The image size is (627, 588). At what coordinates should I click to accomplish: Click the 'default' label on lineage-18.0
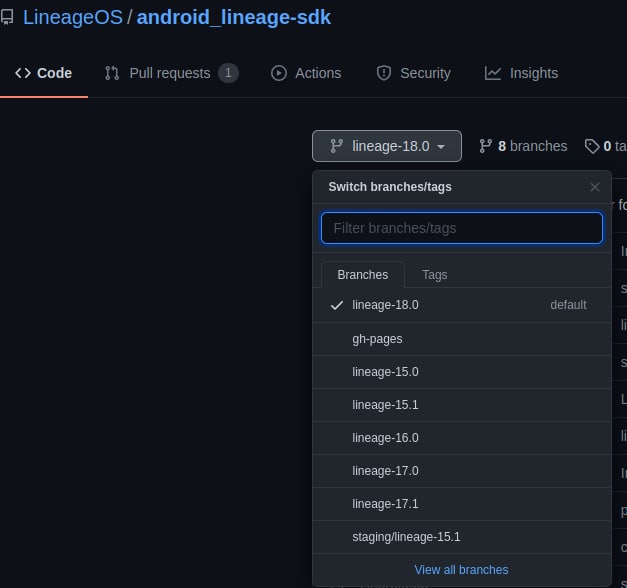click(568, 305)
